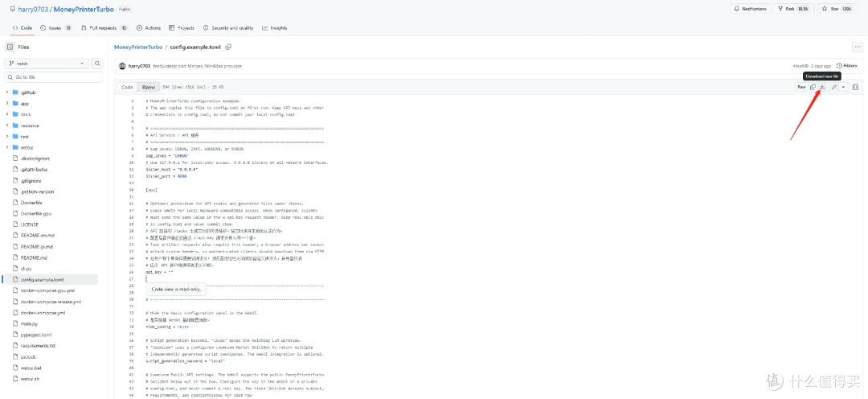
Task: Open Security and quality tab
Action: pyautogui.click(x=228, y=27)
